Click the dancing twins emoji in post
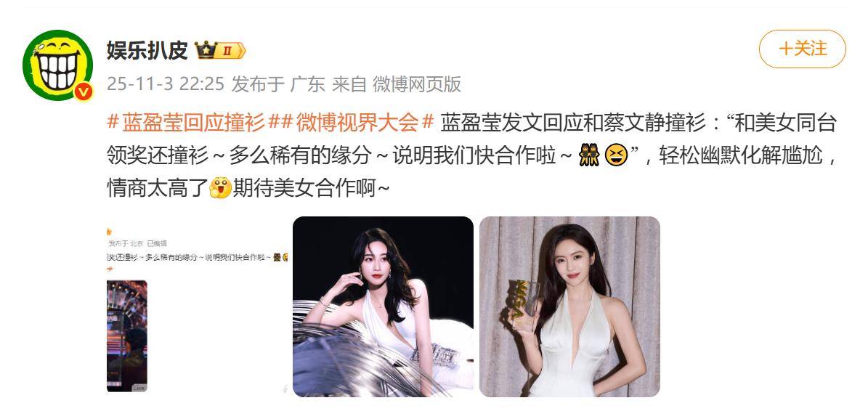The image size is (868, 419). [x=588, y=155]
